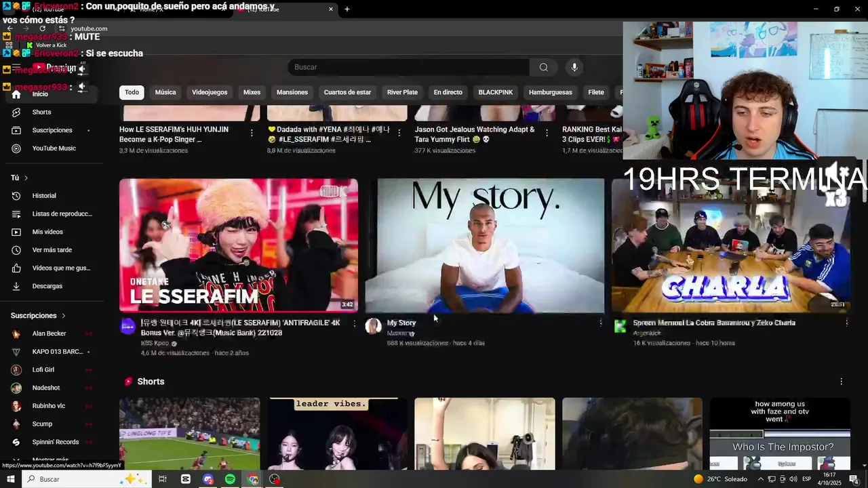The image size is (868, 488).
Task: Select the Videojuegos filter chip
Action: (x=210, y=92)
